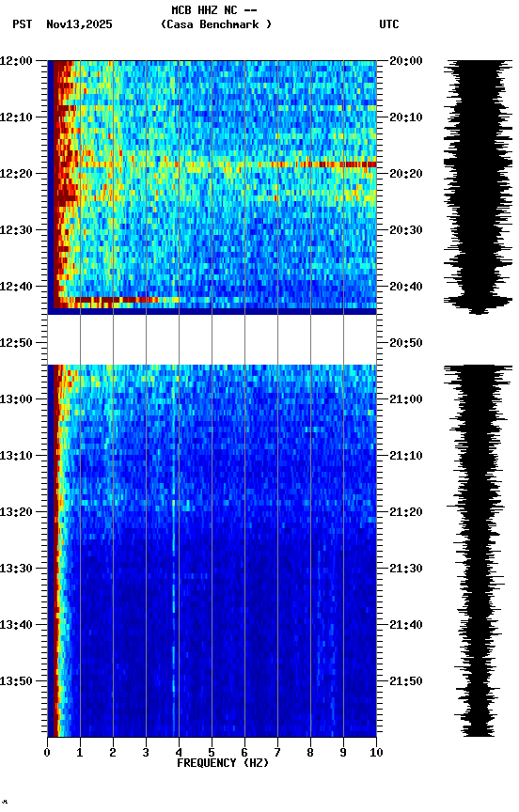Screen dimensions: 519x812
Task: Click the 21:00 UTC time label
Action: pos(406,399)
